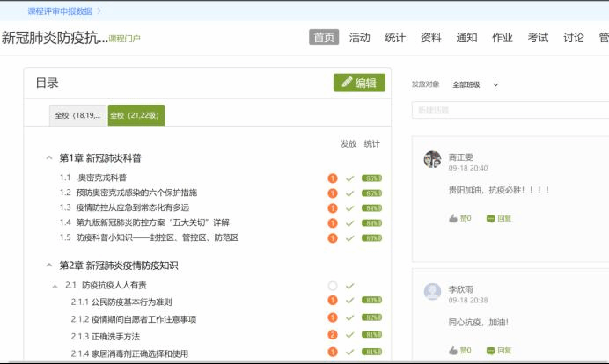Viewport: 609px width, 364px height.
Task: Click the orange task badge for section 1.1
Action: point(333,178)
